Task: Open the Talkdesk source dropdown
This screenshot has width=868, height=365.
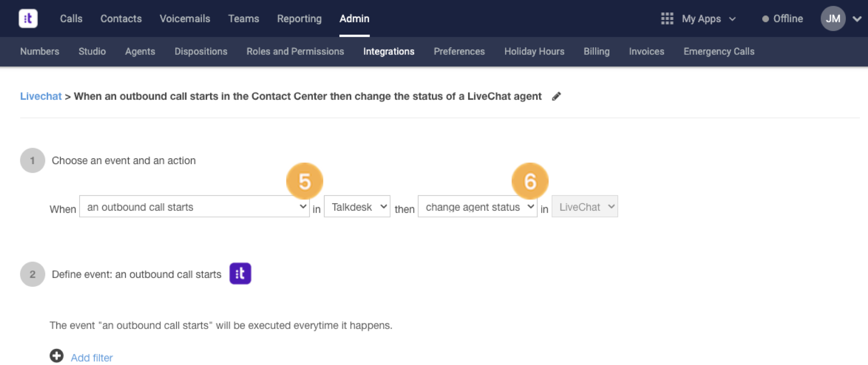Action: tap(357, 206)
